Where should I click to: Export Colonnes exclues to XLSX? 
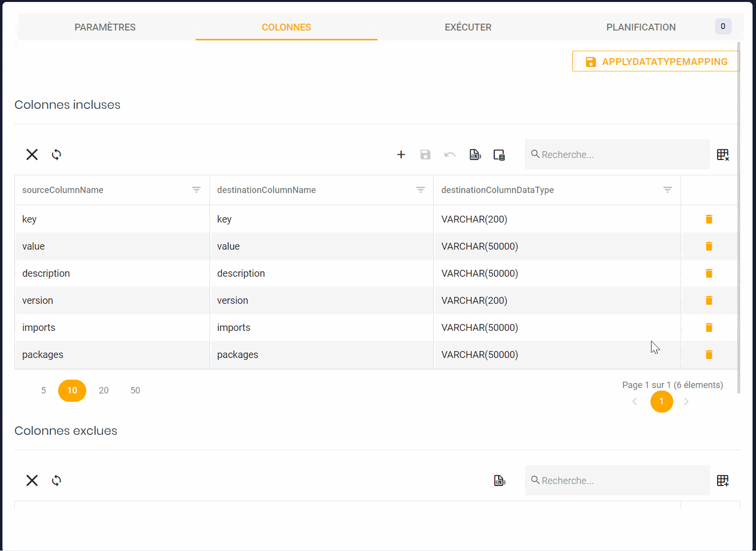pos(500,481)
